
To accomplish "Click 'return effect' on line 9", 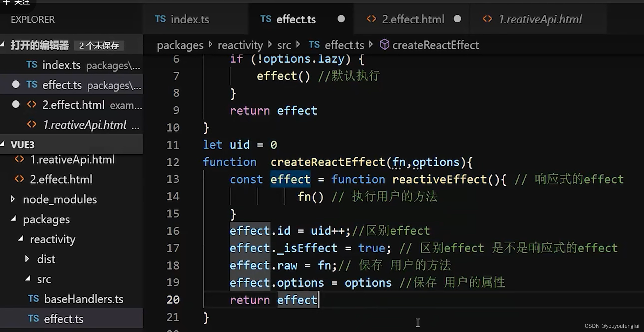I will [x=273, y=111].
